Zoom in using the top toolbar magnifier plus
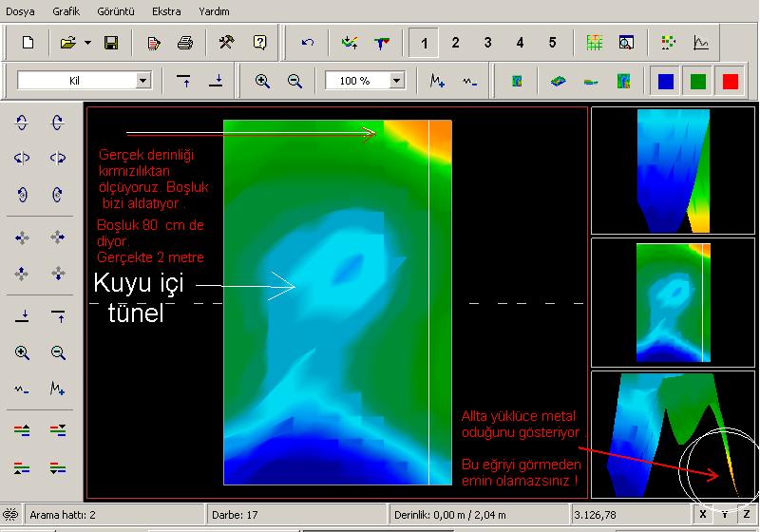This screenshot has height=532, width=760. click(x=262, y=81)
